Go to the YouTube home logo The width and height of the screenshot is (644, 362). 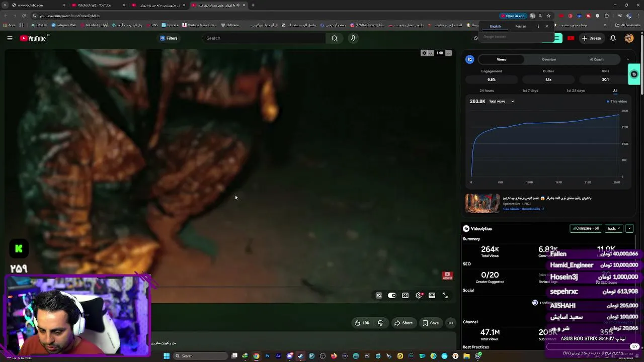pos(33,38)
